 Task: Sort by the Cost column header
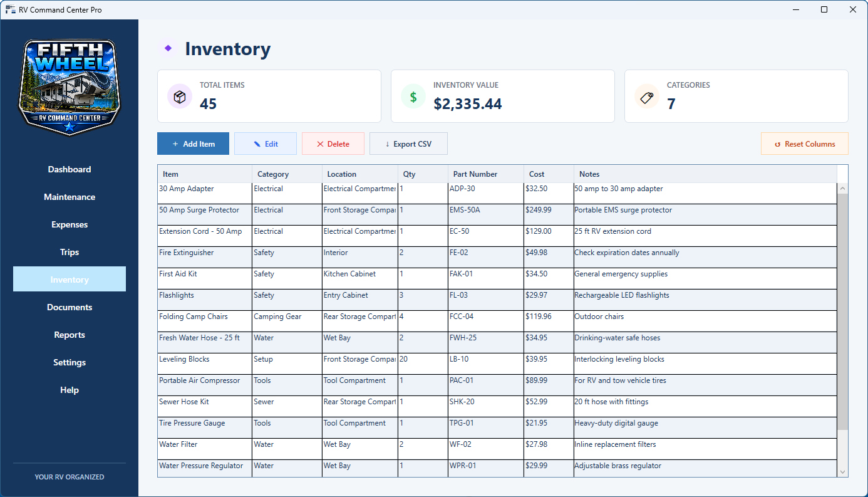point(549,174)
